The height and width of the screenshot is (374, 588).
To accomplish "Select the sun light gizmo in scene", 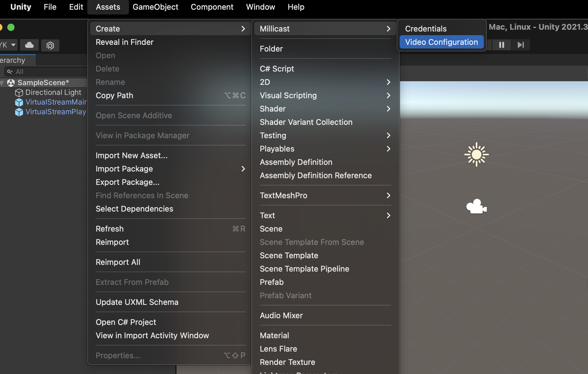I will [476, 155].
